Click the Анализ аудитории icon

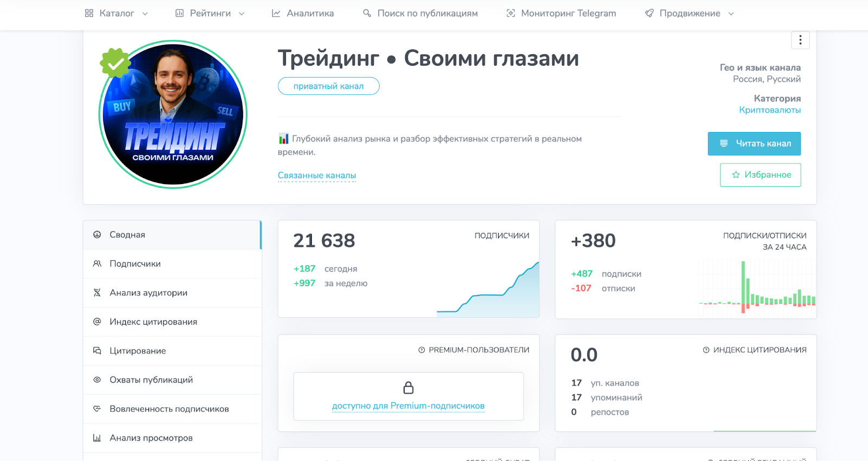(x=97, y=293)
